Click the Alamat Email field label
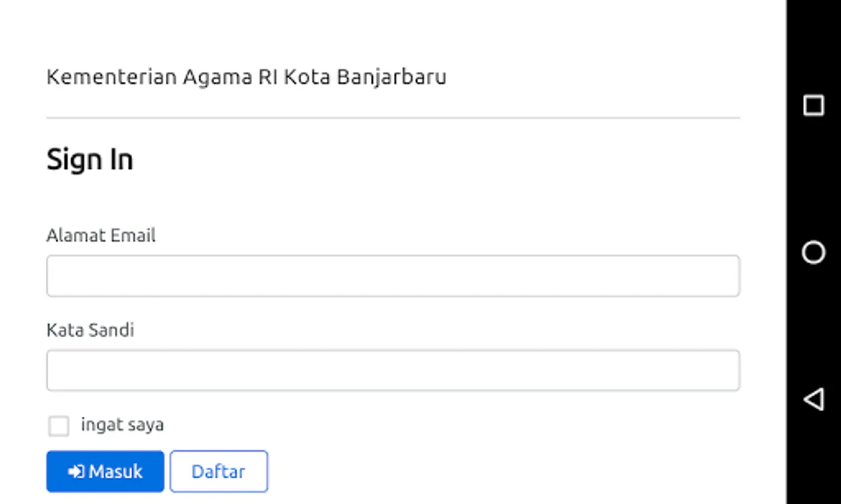 [101, 235]
